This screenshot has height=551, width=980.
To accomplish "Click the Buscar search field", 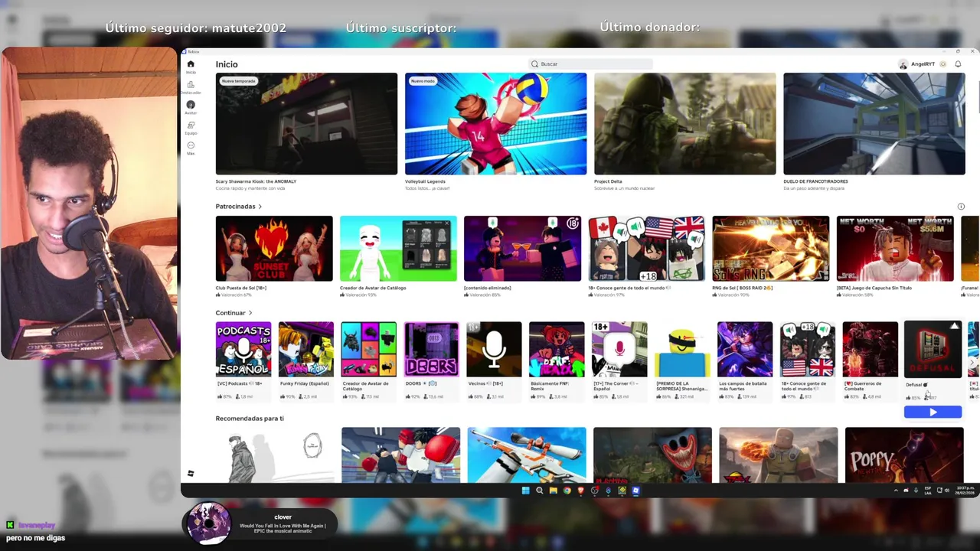I will pos(590,64).
